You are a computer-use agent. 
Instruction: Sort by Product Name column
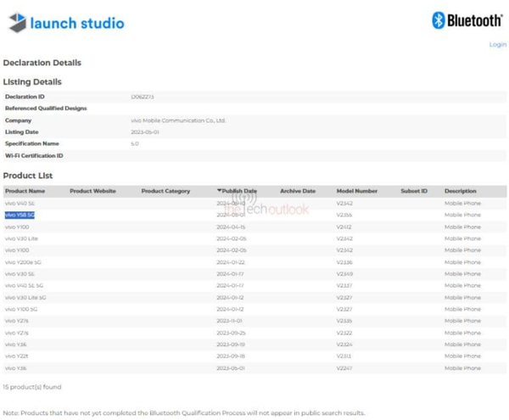pos(25,191)
